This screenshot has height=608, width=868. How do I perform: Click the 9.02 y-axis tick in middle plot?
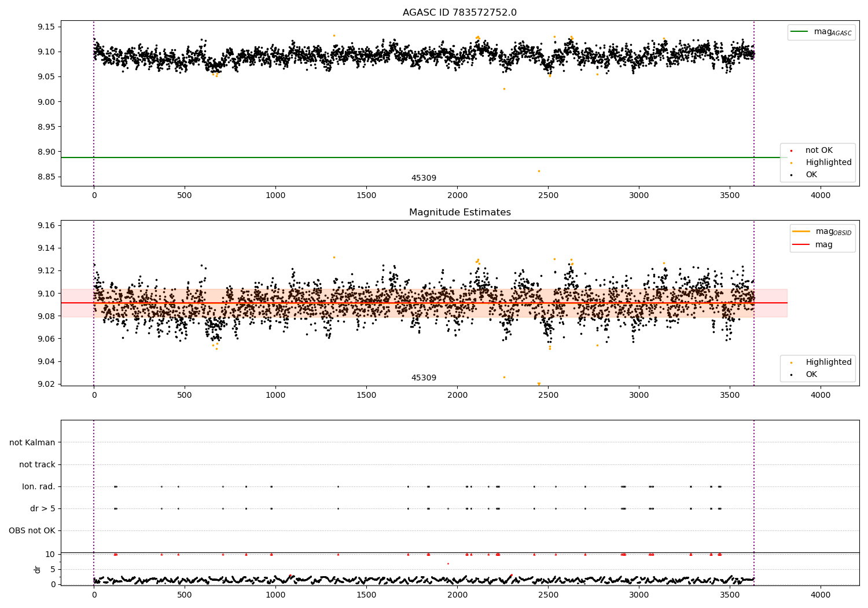[46, 384]
